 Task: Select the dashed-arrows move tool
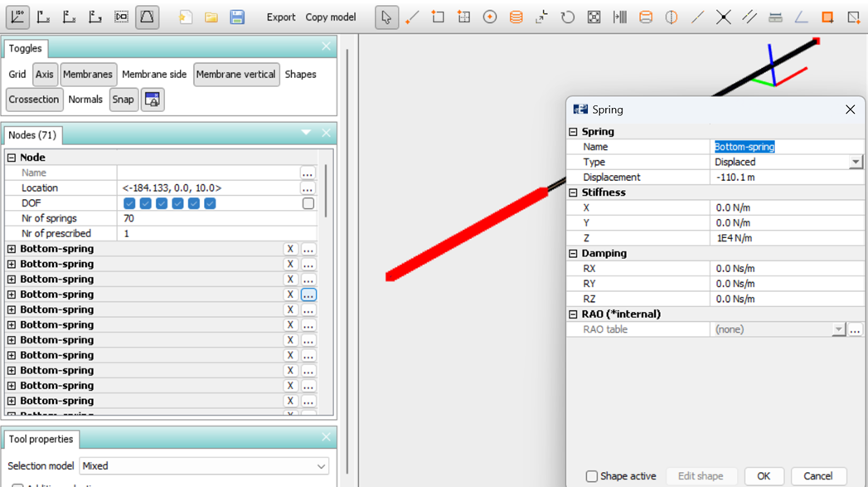point(542,17)
